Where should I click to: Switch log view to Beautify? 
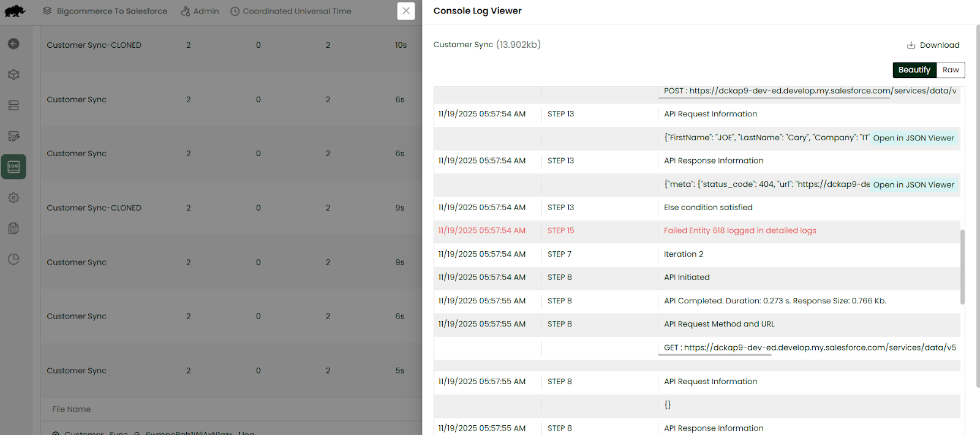tap(914, 70)
